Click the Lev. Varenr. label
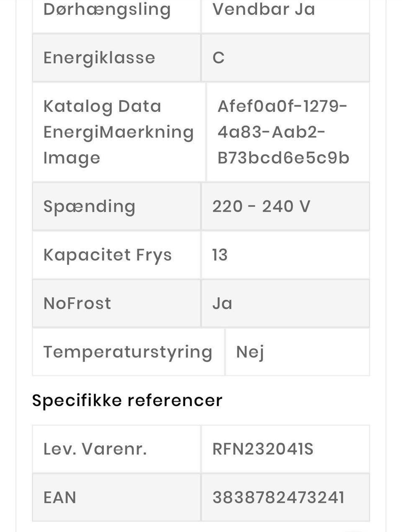The height and width of the screenshot is (532, 402). pyautogui.click(x=95, y=449)
